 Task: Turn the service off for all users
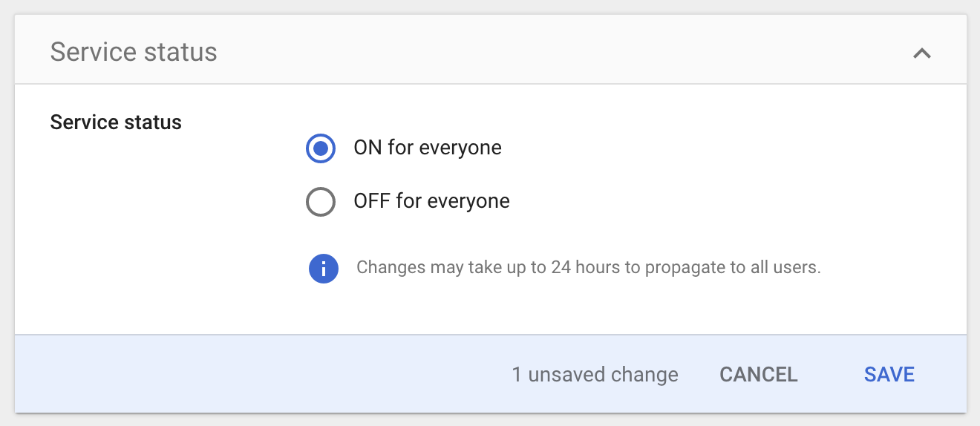(321, 202)
